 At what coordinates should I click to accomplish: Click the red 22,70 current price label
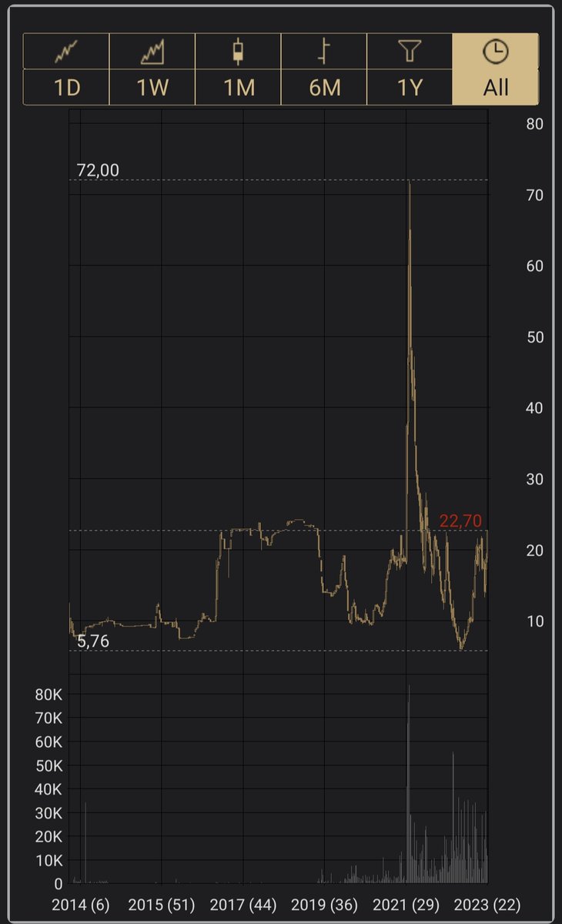[x=460, y=521]
